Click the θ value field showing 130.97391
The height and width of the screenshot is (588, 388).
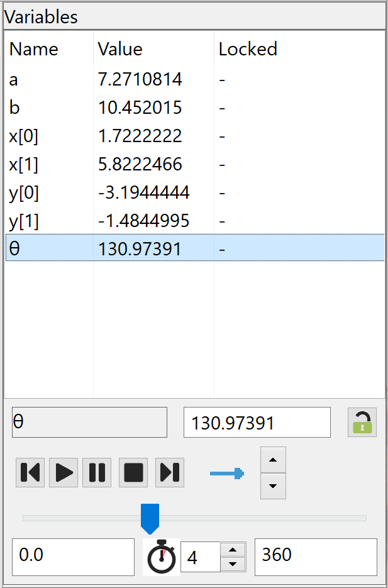257,423
